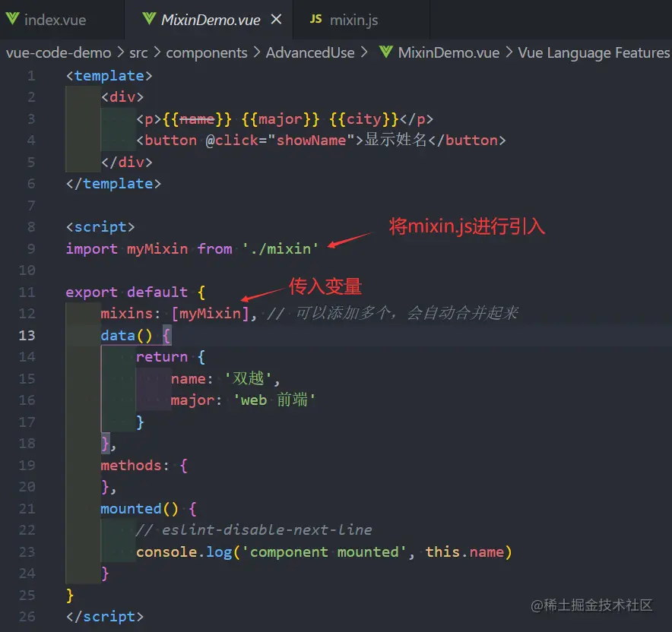Expand the chevron after src breadcrumb
This screenshot has height=632, width=672.
[157, 52]
